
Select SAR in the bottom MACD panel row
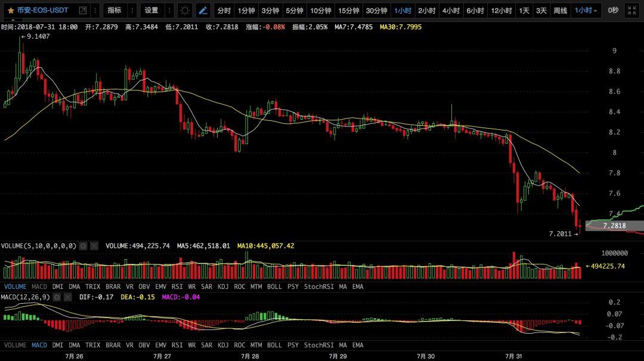(206, 345)
